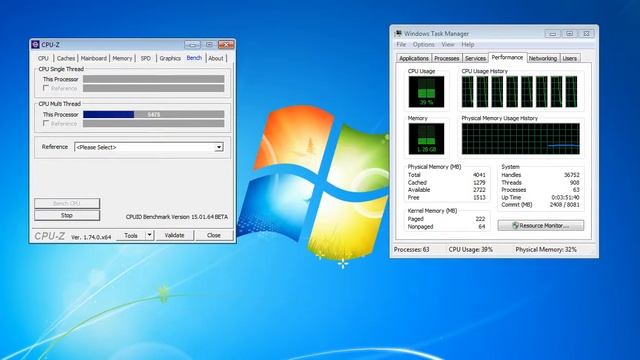
Task: Open the View menu in Task Manager
Action: (448, 44)
